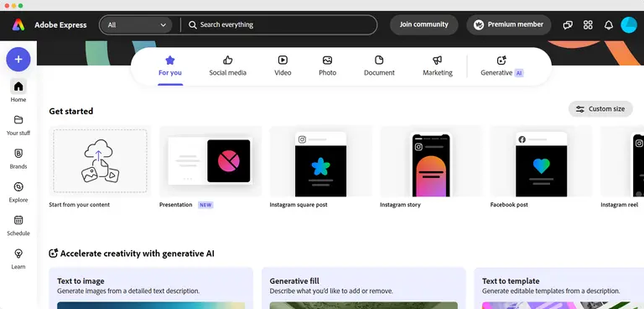Click the green macOS maximize button
This screenshot has width=644, height=309.
click(20, 5)
